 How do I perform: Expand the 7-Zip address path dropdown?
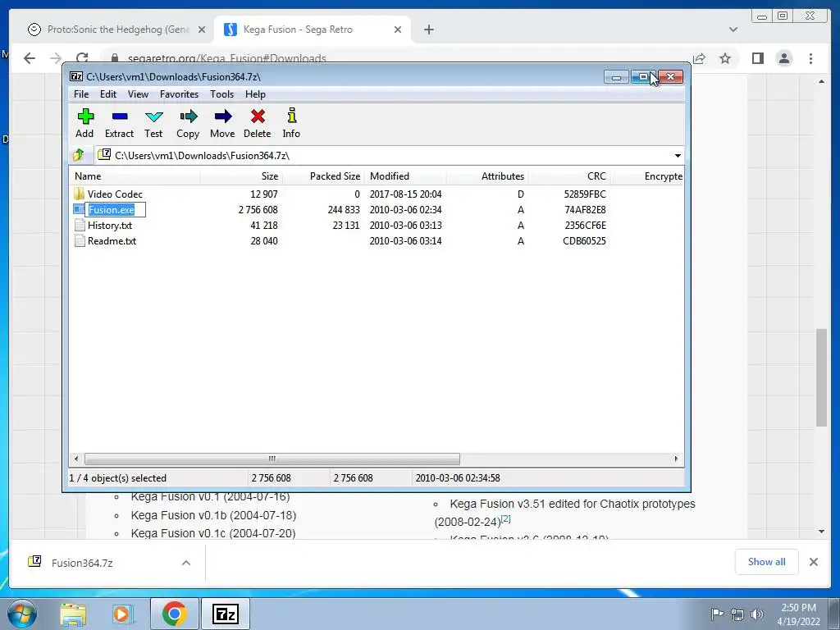[678, 155]
